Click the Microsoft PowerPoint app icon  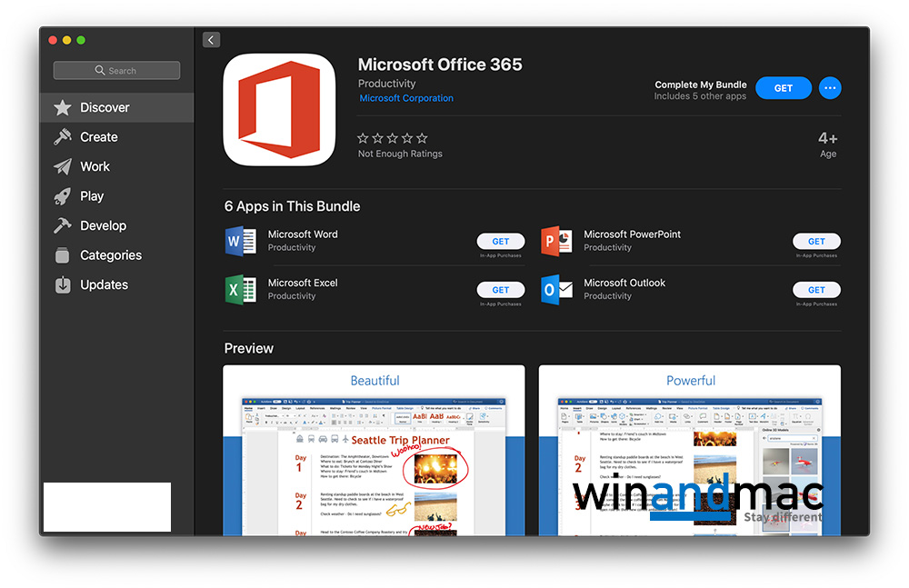coord(557,242)
